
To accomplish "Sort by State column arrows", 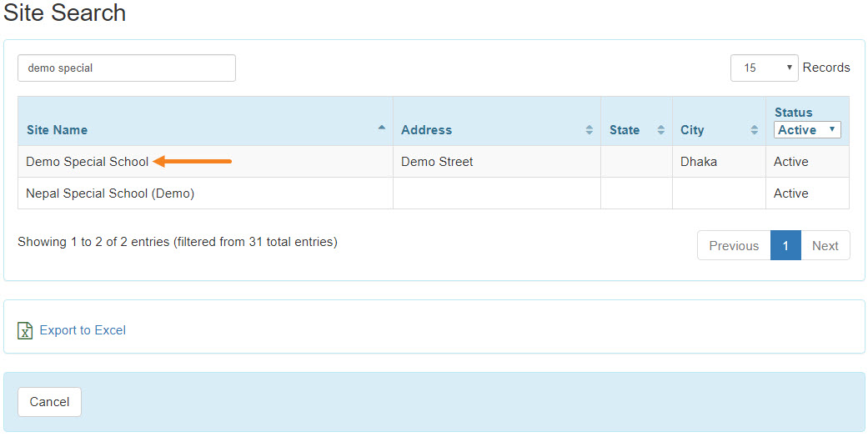I will pyautogui.click(x=660, y=130).
